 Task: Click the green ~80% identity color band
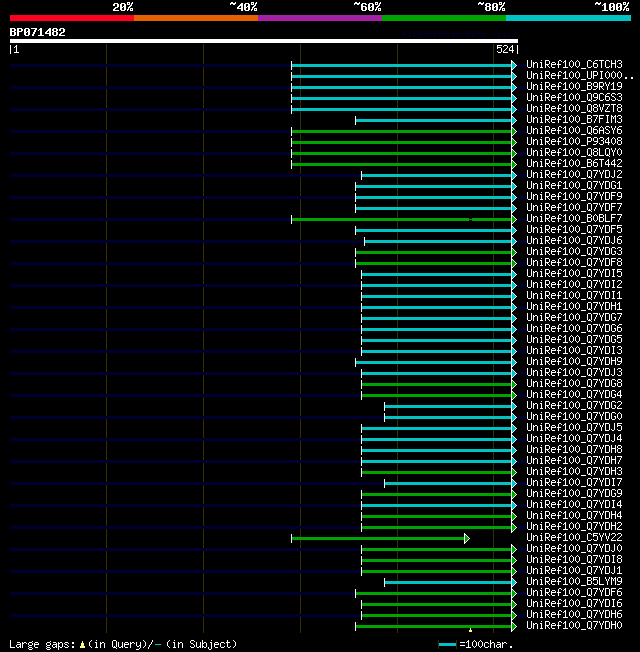click(444, 18)
